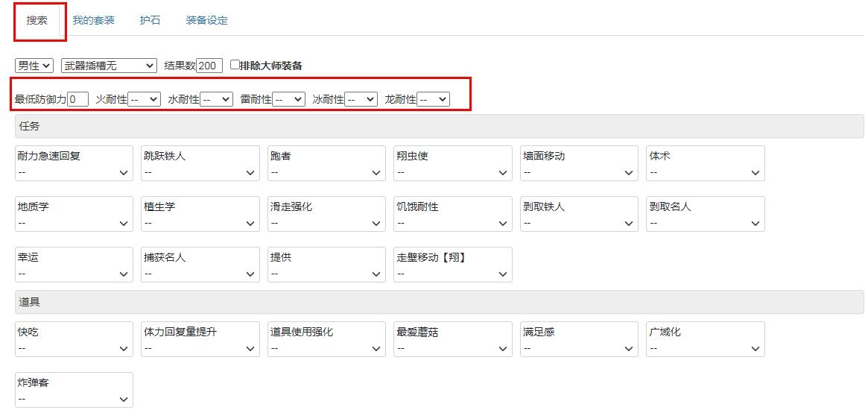Open the 炸弹客 skill dropdown
Screen dimensions: 868x413
click(74, 399)
